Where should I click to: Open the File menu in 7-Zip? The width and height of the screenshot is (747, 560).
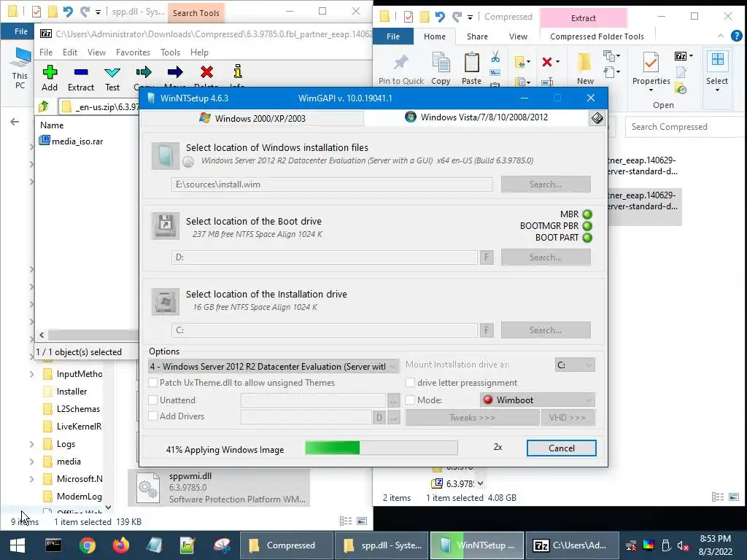click(x=46, y=52)
